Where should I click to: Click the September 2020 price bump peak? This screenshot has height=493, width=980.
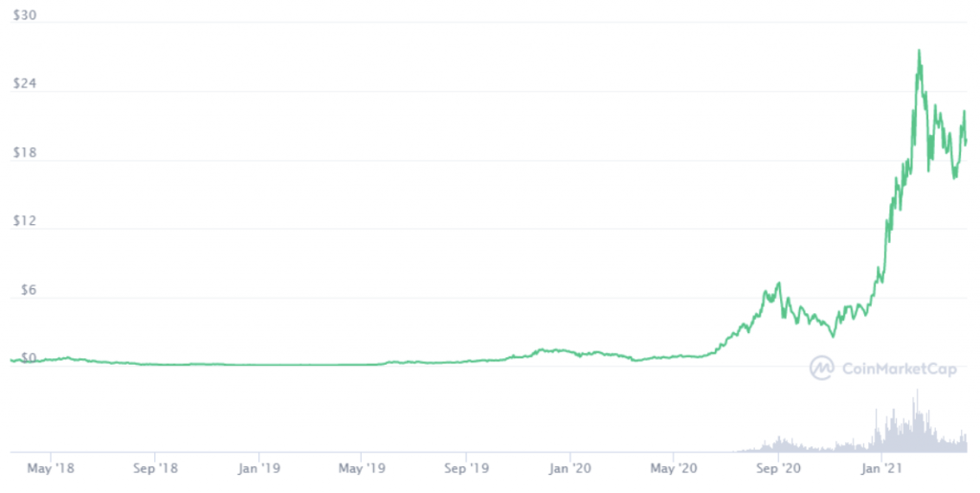point(779,284)
